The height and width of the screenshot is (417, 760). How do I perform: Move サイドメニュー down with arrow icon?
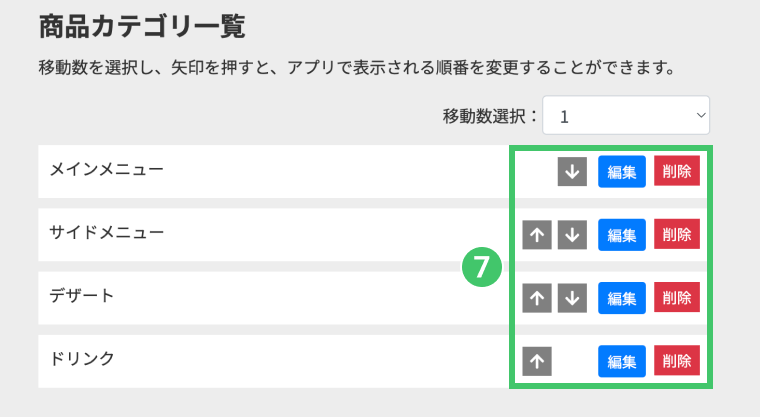click(571, 235)
